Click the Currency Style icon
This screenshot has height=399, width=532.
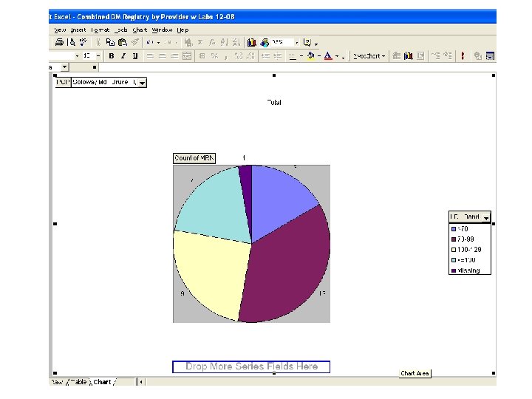[x=202, y=56]
